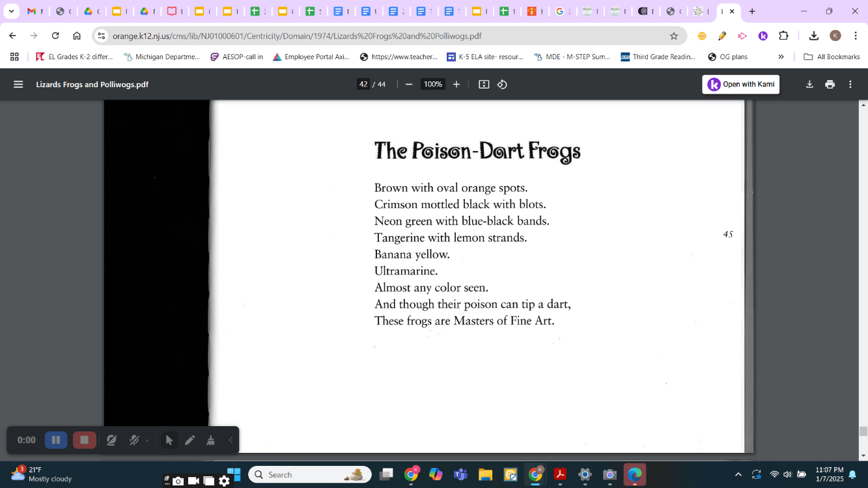Print the PDF document
Viewport: 868px width, 488px height.
click(x=830, y=85)
